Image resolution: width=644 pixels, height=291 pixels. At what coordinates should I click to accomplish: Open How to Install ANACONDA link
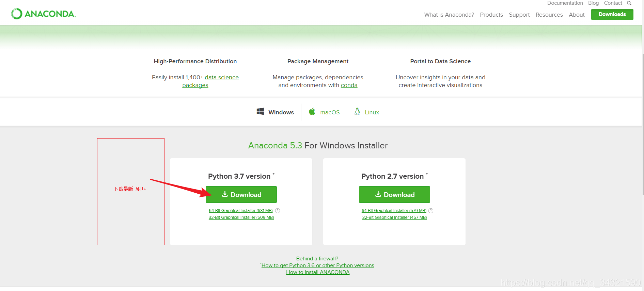coord(318,272)
